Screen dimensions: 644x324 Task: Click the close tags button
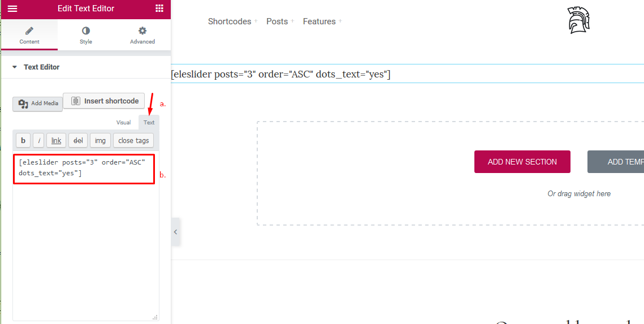[133, 141]
